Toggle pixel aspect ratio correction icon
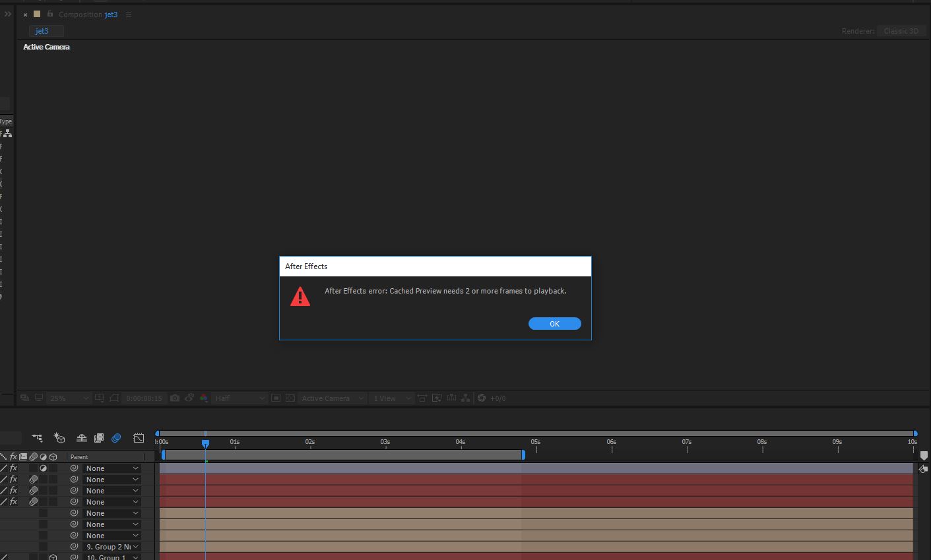 click(422, 398)
